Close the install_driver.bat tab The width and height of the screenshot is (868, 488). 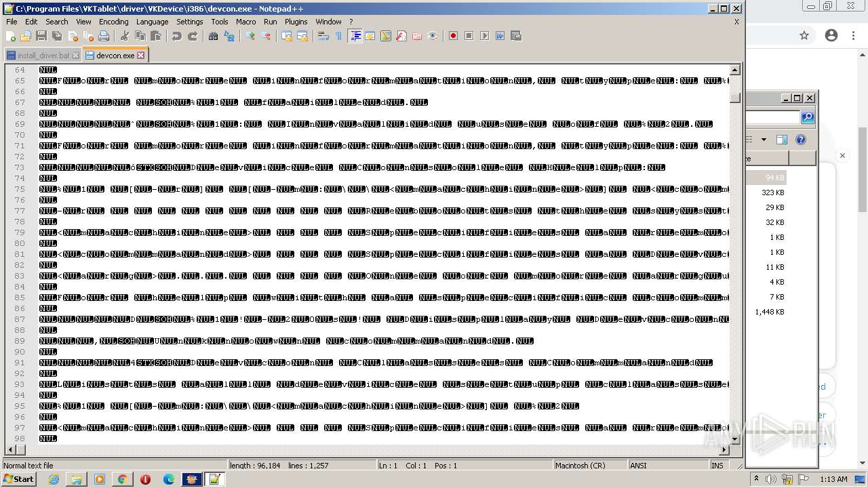point(75,56)
